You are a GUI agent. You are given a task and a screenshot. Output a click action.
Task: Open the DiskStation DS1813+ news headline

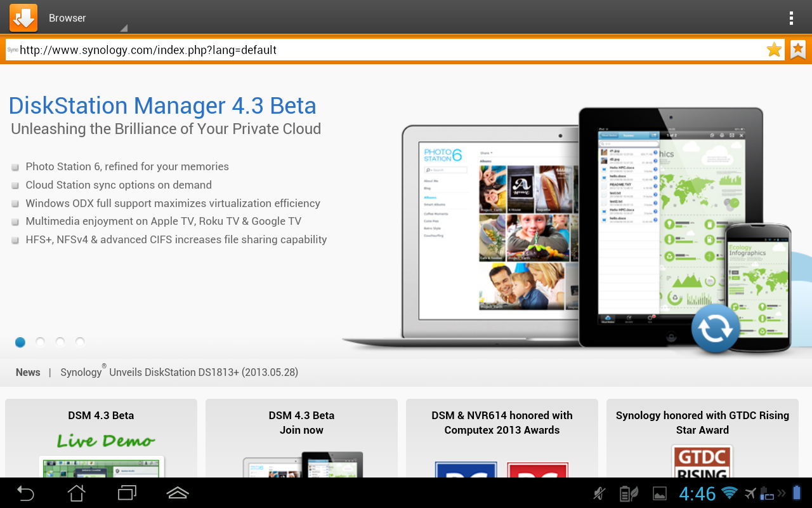click(x=178, y=372)
